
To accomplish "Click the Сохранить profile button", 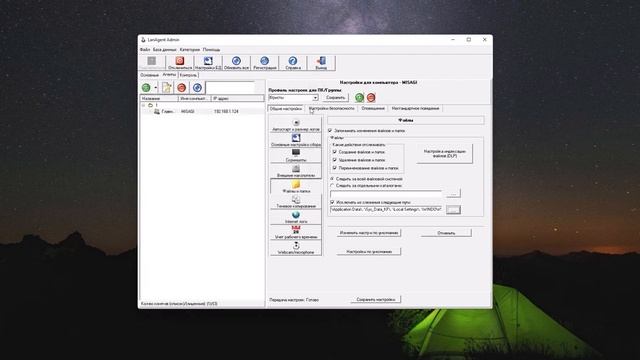I will [x=336, y=98].
